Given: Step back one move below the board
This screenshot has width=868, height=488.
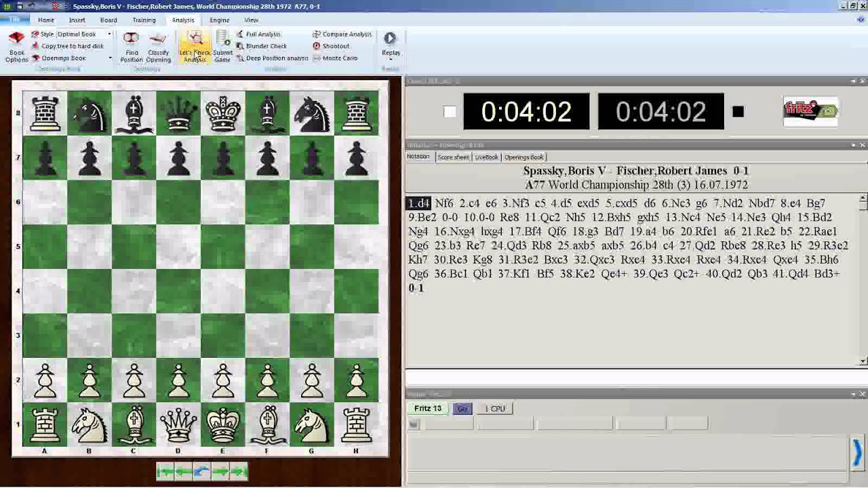Looking at the screenshot, I should (183, 472).
